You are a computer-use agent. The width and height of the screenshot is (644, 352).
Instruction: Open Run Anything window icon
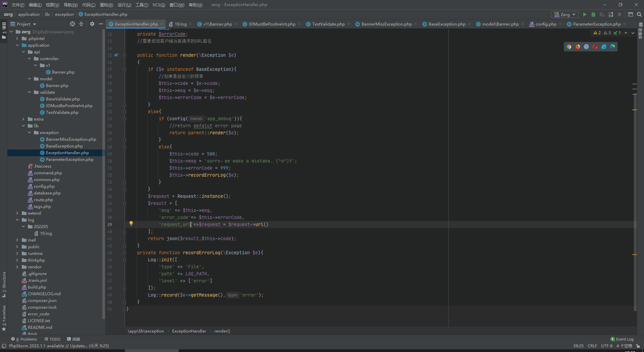click(x=631, y=14)
